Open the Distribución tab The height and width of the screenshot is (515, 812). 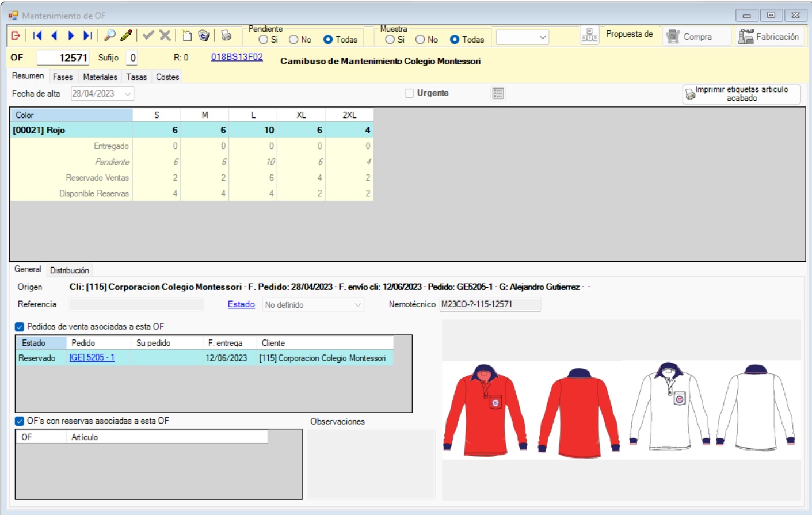pos(70,270)
